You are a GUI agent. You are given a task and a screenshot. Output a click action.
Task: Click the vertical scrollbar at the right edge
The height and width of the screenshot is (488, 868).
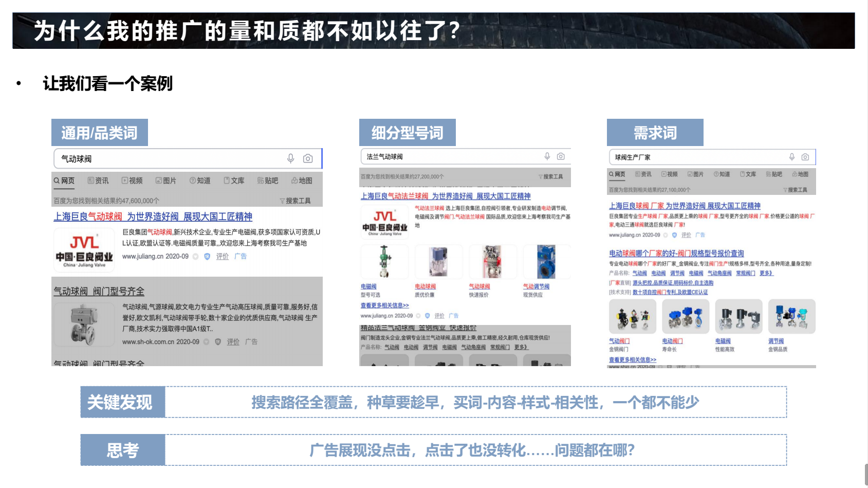coord(865,473)
